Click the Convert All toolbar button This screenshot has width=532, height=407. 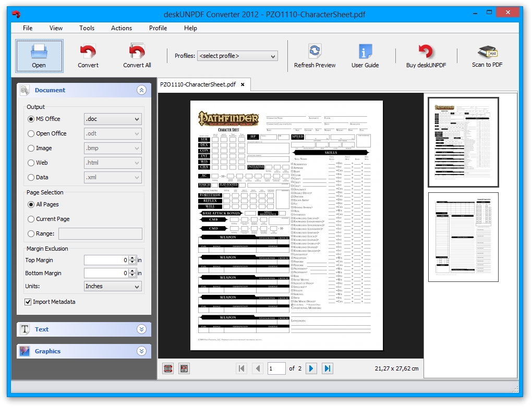137,56
